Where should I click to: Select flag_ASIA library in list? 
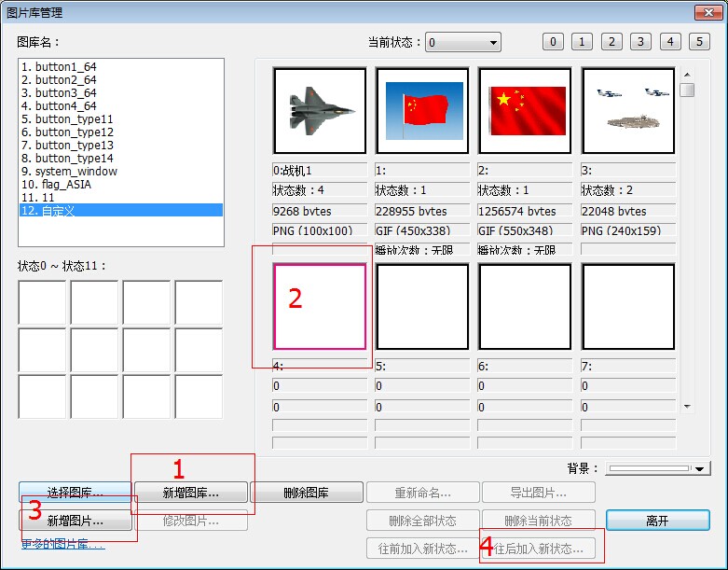62,185
